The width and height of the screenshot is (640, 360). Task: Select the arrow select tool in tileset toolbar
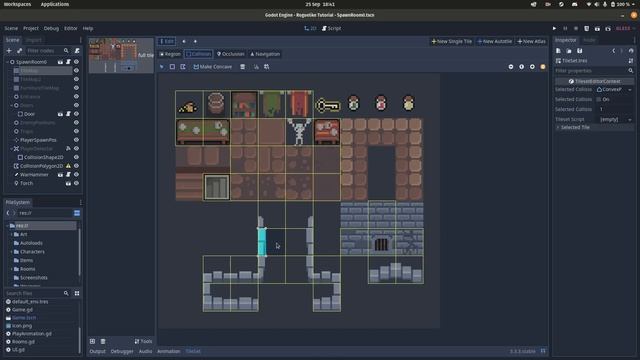[x=162, y=67]
